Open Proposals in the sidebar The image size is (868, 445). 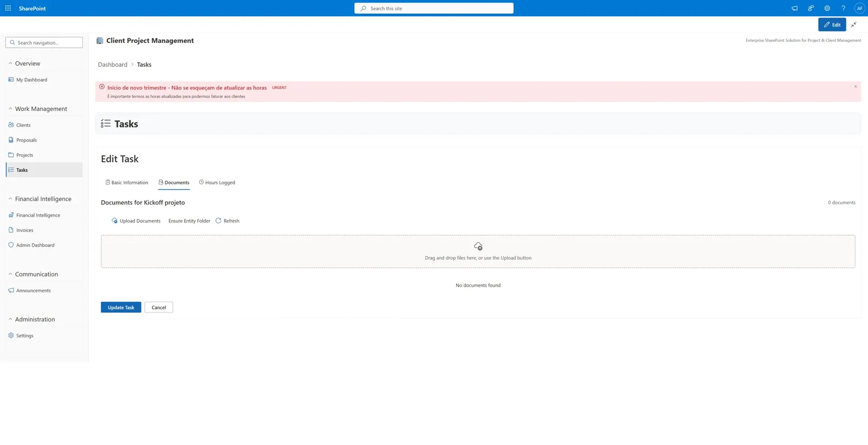coord(44,140)
